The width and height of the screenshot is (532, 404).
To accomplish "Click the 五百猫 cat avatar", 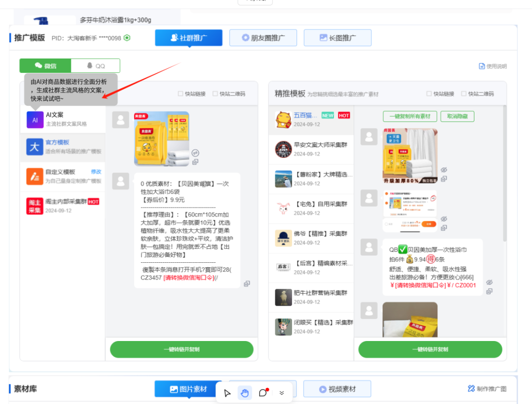I will [x=283, y=120].
